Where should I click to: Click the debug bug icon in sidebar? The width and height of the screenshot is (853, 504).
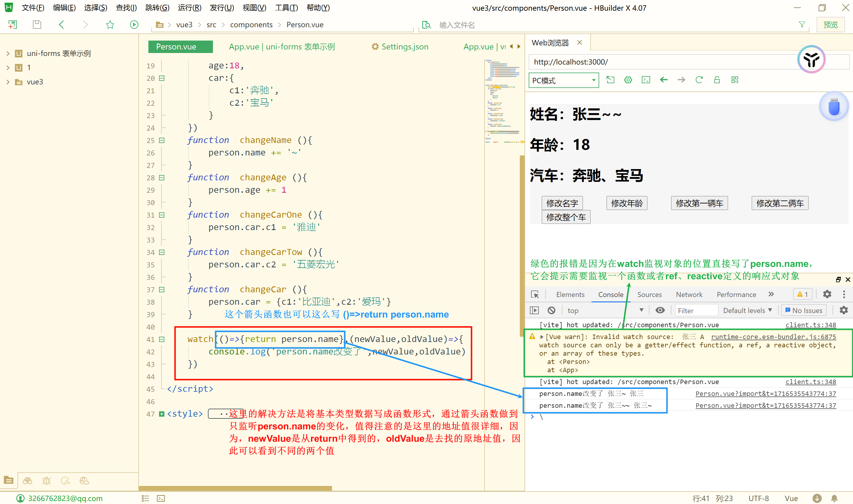click(46, 481)
